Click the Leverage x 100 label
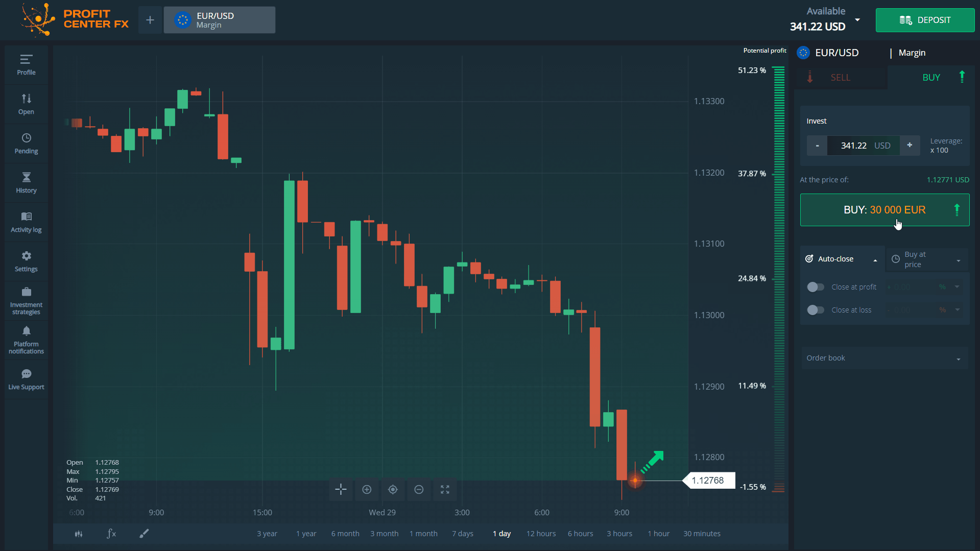 [946, 146]
